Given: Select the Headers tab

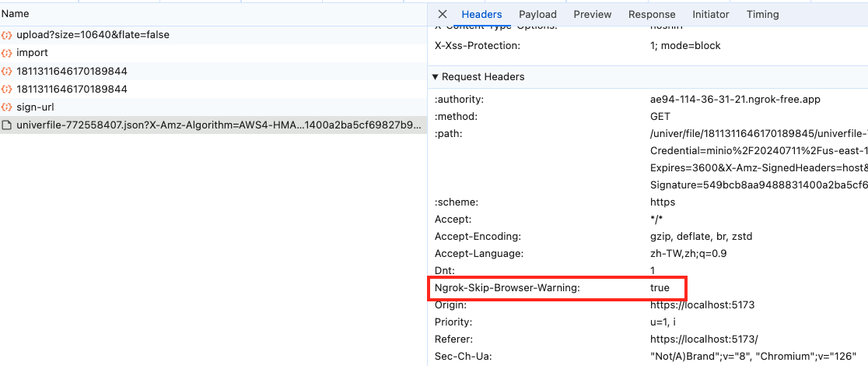Looking at the screenshot, I should tap(481, 14).
